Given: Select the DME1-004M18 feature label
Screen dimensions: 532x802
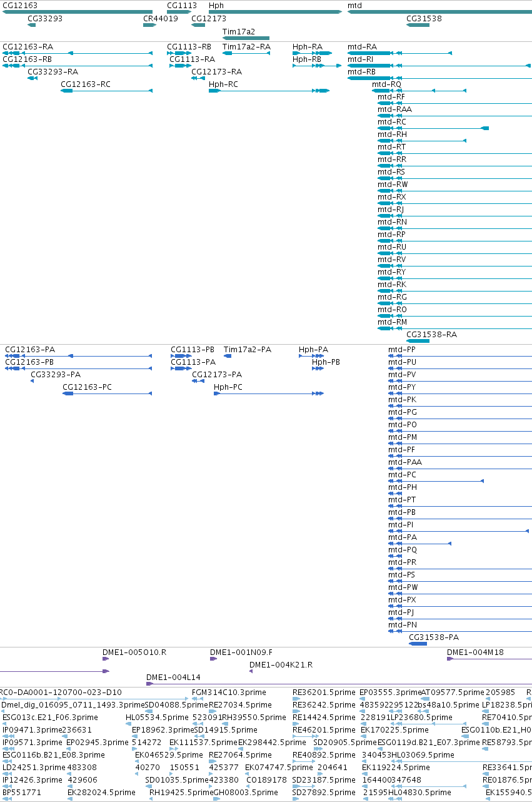Looking at the screenshot, I should (475, 652).
